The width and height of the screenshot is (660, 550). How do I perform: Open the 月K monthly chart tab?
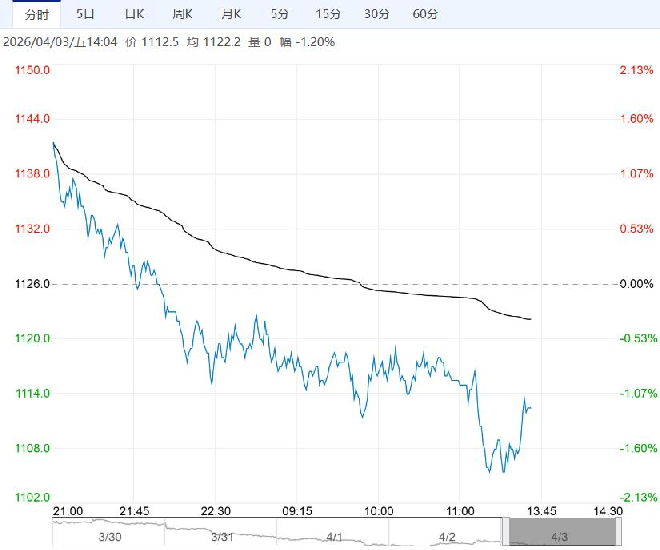click(x=231, y=14)
